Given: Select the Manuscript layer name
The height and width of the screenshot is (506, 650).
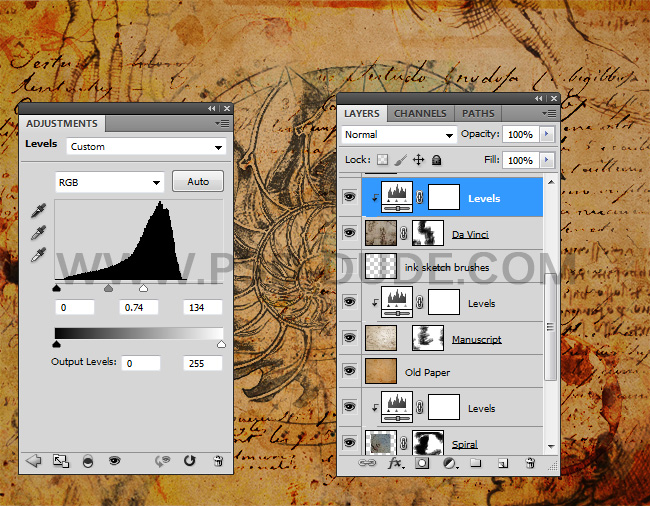Looking at the screenshot, I should [x=477, y=339].
